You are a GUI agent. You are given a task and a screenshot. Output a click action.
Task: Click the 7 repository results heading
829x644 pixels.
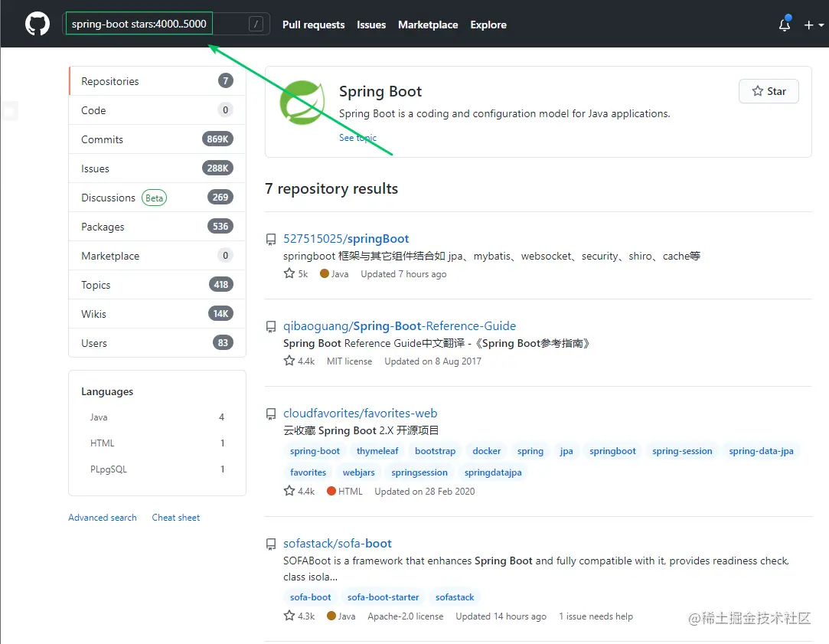pos(331,188)
